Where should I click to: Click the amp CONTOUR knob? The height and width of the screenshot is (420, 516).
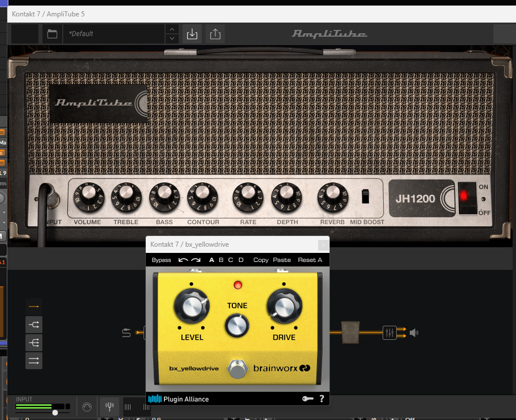(203, 196)
